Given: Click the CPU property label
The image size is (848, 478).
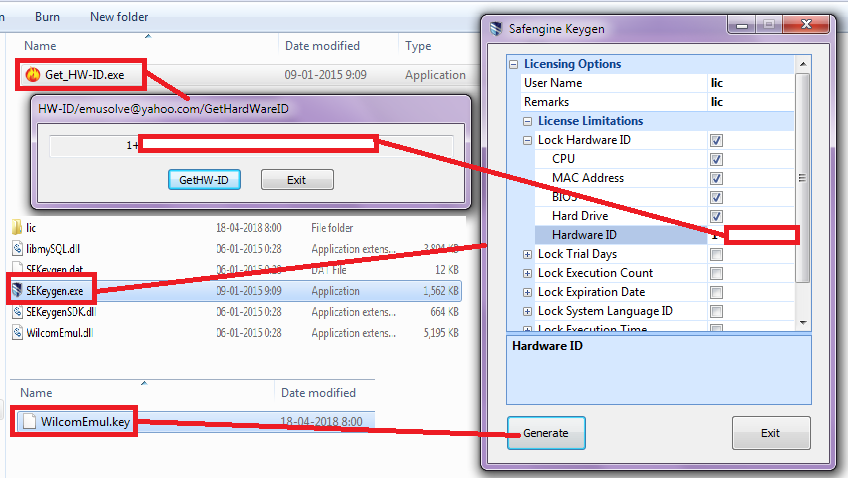Looking at the screenshot, I should [x=563, y=159].
